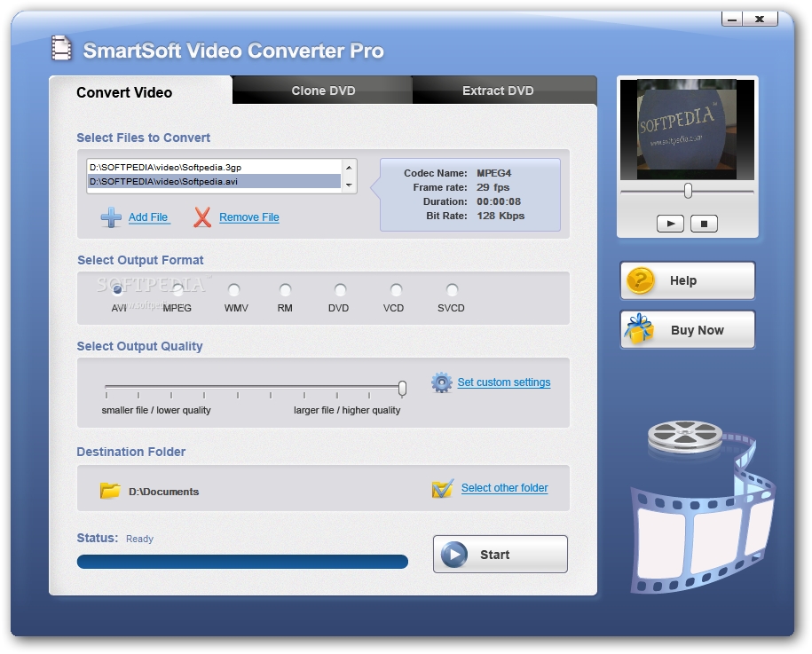Image resolution: width=812 pixels, height=654 pixels.
Task: Click the file list scroll up arrow
Action: [349, 168]
